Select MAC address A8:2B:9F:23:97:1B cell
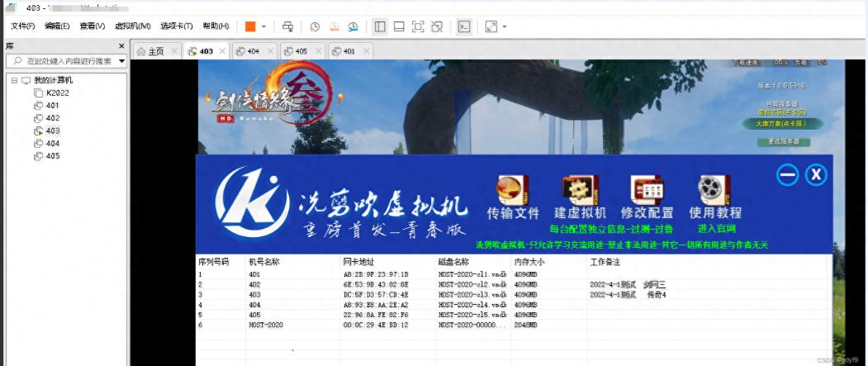 click(x=376, y=274)
